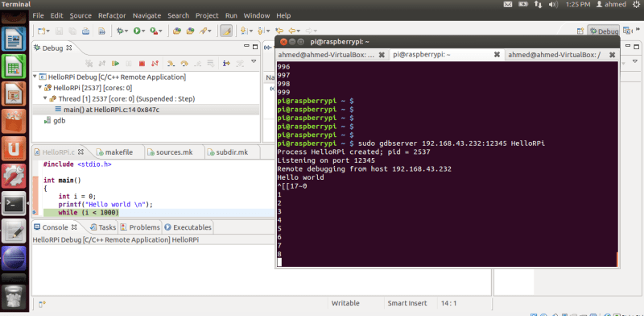Switch to the Executables tab

pos(188,227)
